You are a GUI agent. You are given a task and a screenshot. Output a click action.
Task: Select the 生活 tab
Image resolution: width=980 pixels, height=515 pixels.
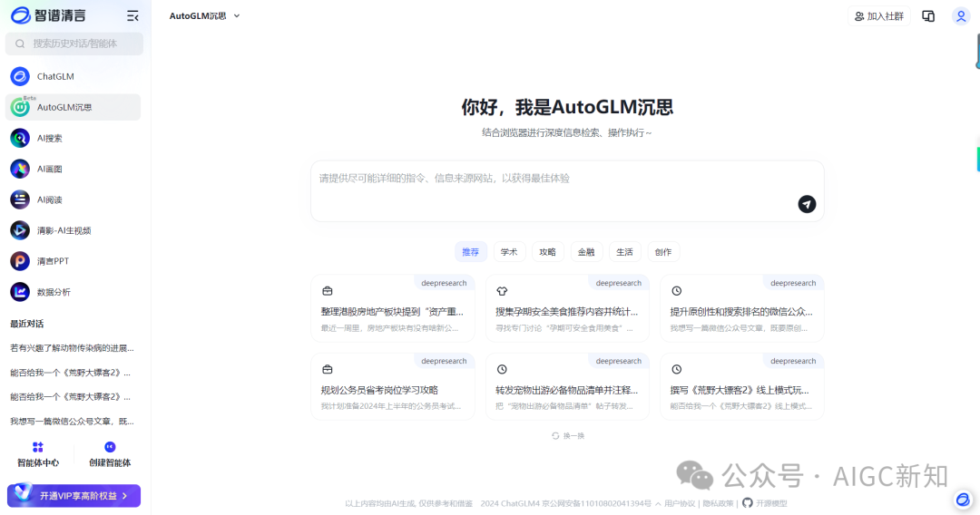pyautogui.click(x=625, y=252)
